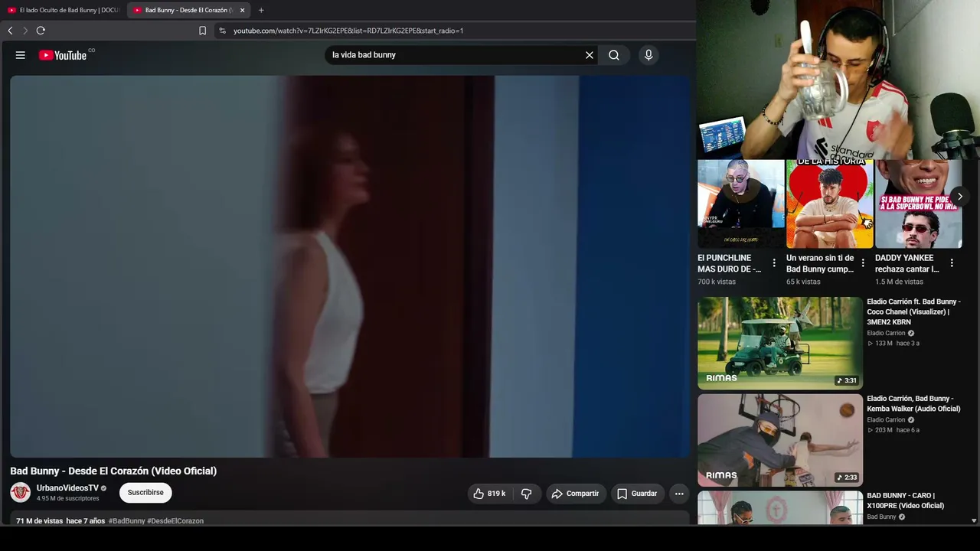Start voice search with microphone
Image resolution: width=980 pixels, height=551 pixels.
648,55
